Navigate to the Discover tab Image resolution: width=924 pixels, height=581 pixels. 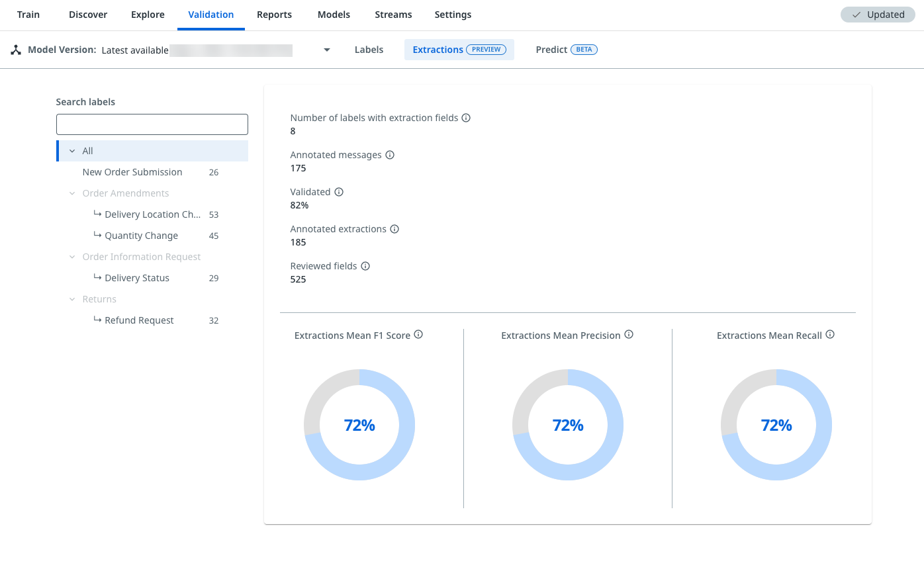pyautogui.click(x=87, y=14)
